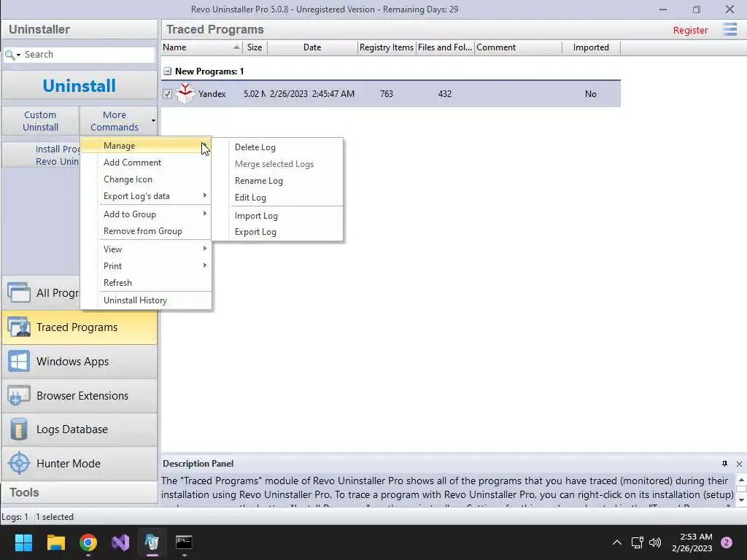This screenshot has height=560, width=747.
Task: Choose Change Icon from the menu
Action: (x=128, y=179)
